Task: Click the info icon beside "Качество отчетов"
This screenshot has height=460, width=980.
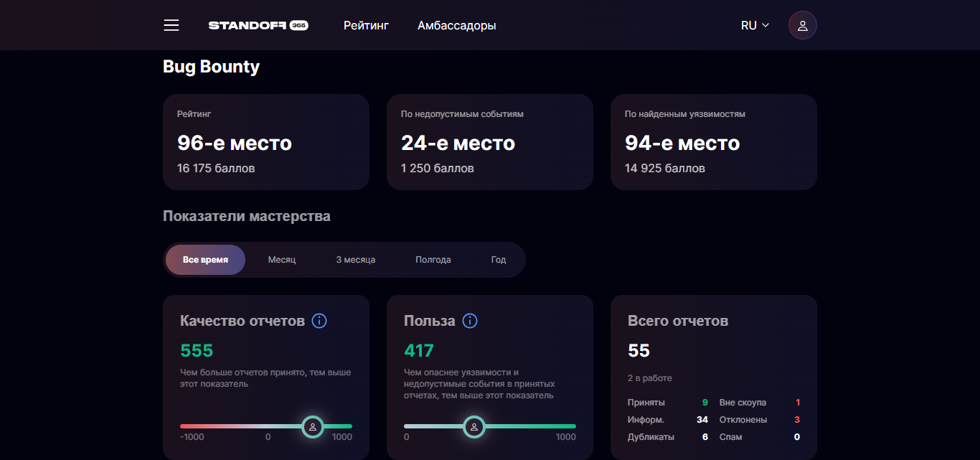Action: click(319, 321)
